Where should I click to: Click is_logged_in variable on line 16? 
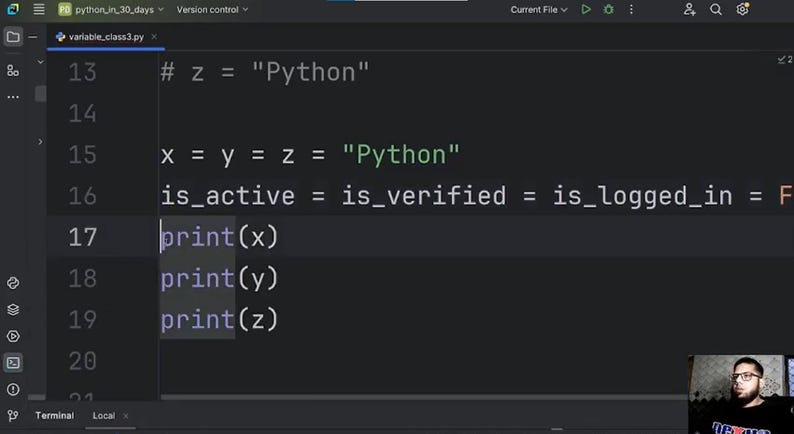click(643, 196)
